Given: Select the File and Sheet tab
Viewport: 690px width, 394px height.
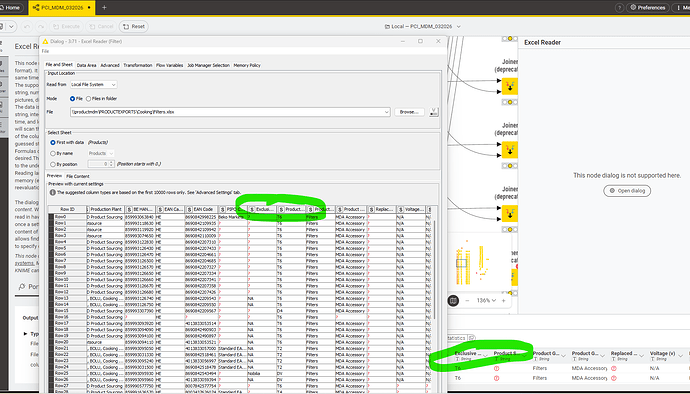Looking at the screenshot, I should coord(59,65).
